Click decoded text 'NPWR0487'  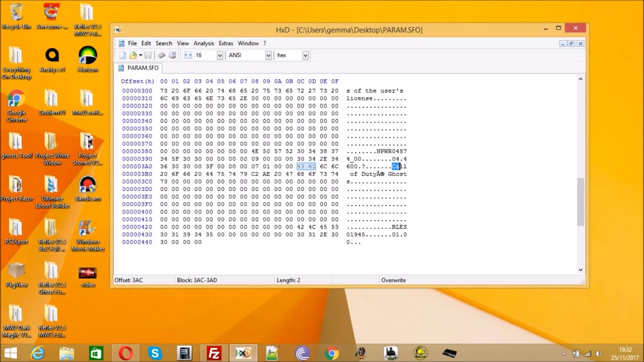tap(391, 151)
